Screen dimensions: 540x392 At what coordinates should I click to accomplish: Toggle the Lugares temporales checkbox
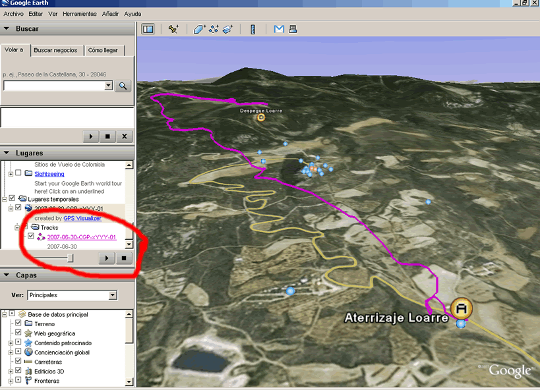tap(12, 198)
